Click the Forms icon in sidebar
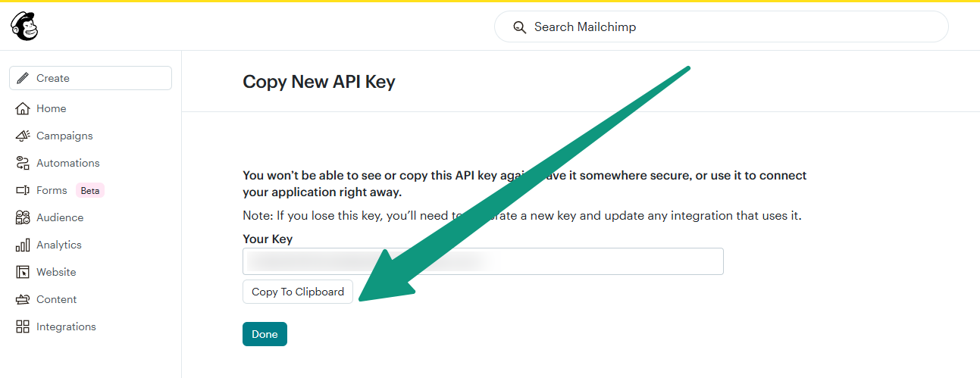 click(x=23, y=190)
